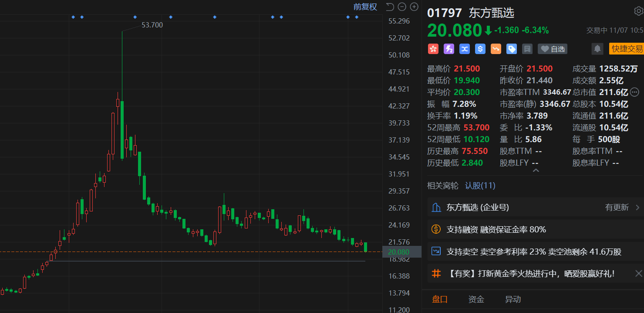Open the 认股(11) warrants link
The width and height of the screenshot is (644, 313).
point(480,185)
